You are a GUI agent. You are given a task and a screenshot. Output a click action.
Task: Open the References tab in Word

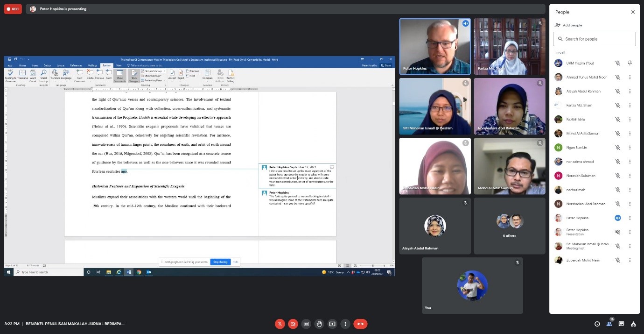(76, 65)
